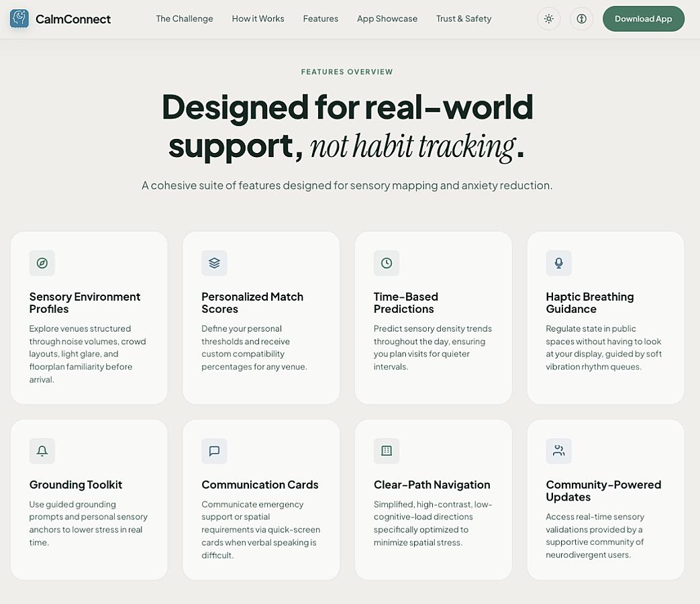Click the "Use guided grounding prompts" description
Image resolution: width=700 pixels, height=604 pixels.
tap(89, 523)
